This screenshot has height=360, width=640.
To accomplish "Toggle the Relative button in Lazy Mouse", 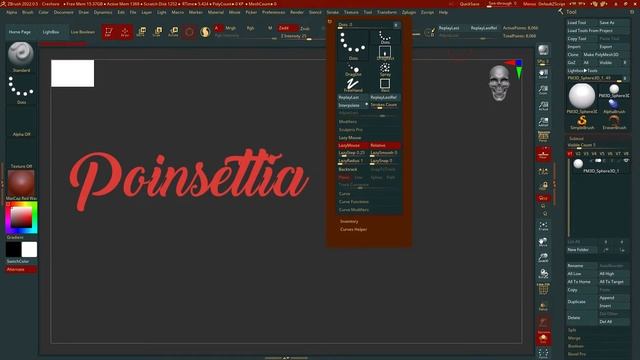I will (384, 145).
